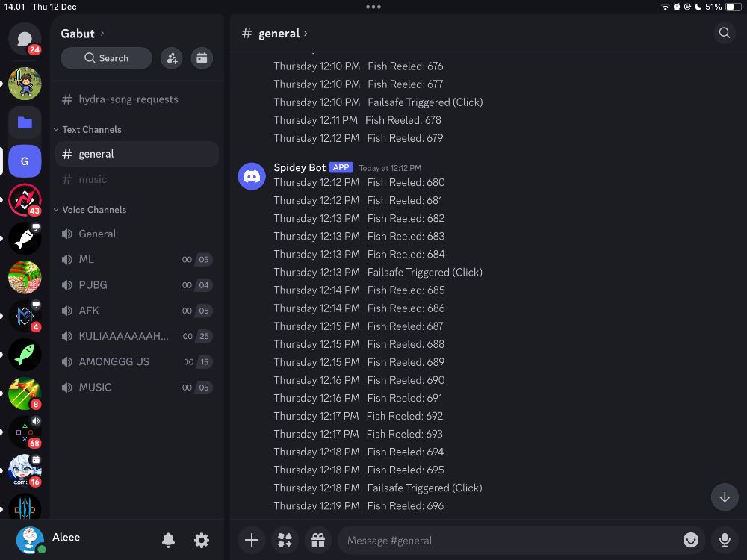Tap the battery status indicator
This screenshot has height=560, width=747.
[x=734, y=7]
